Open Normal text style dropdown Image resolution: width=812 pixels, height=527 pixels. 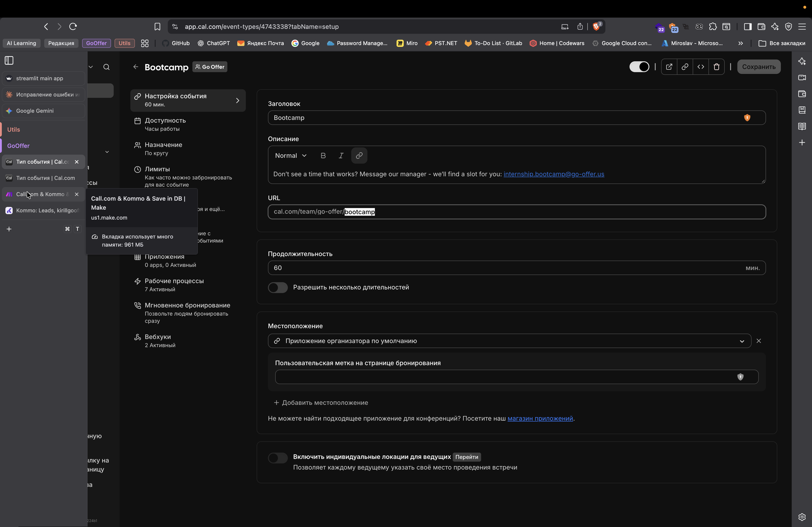(x=291, y=156)
